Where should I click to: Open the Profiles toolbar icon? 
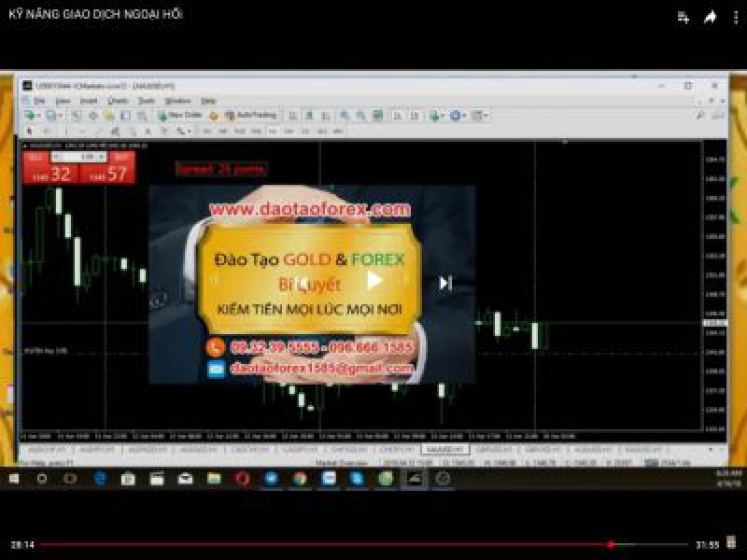(x=50, y=115)
